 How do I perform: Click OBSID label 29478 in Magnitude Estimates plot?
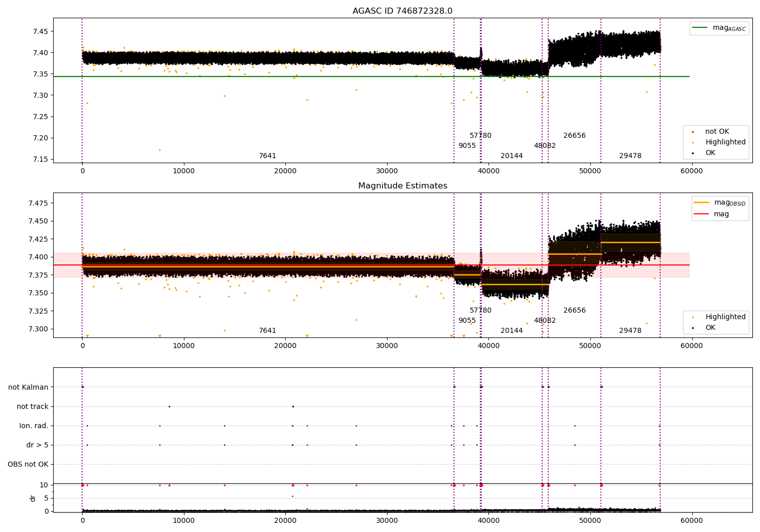[630, 331]
